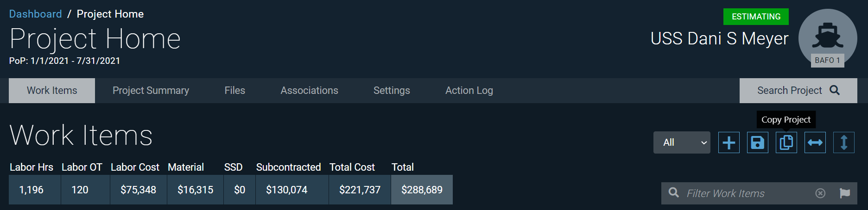Click the ESTIMATING status badge
Image resolution: width=868 pixels, height=210 pixels.
(x=756, y=17)
